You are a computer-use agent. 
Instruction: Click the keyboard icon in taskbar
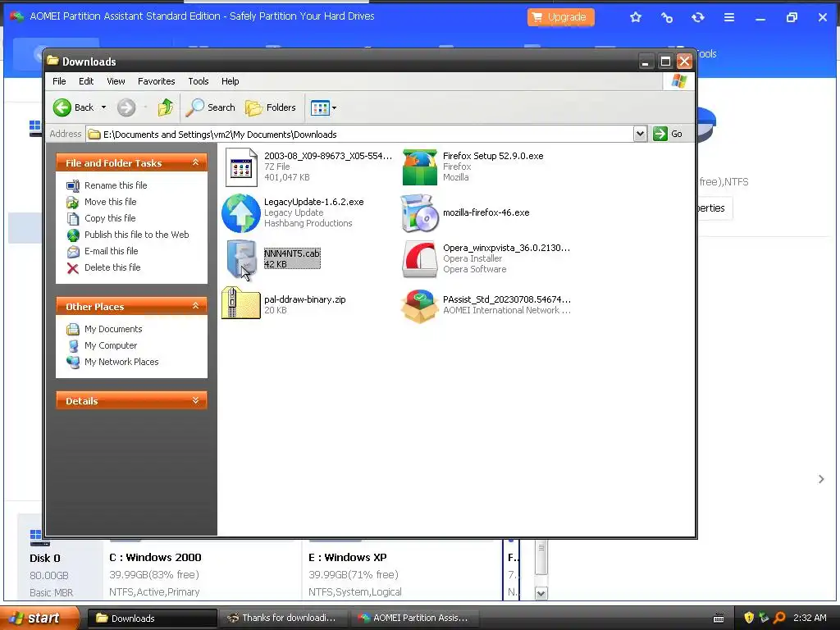click(719, 619)
